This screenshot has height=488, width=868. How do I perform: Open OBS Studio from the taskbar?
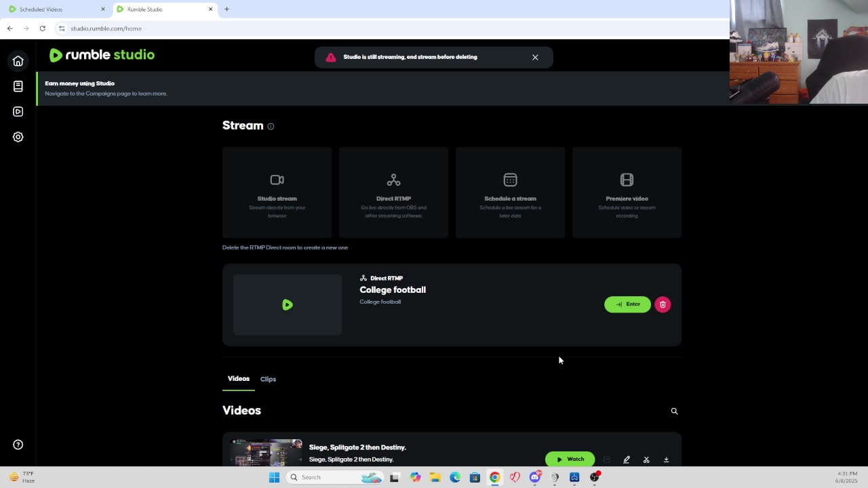[595, 477]
